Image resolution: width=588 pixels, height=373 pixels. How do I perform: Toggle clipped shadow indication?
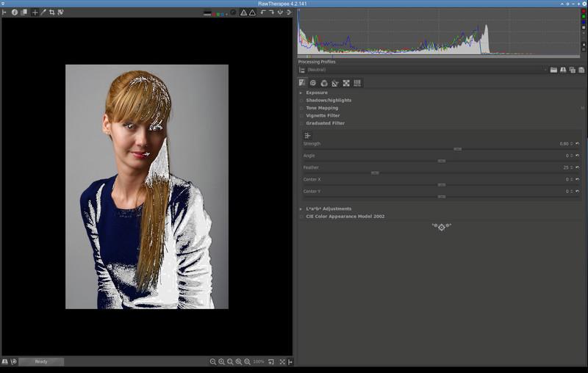click(243, 12)
